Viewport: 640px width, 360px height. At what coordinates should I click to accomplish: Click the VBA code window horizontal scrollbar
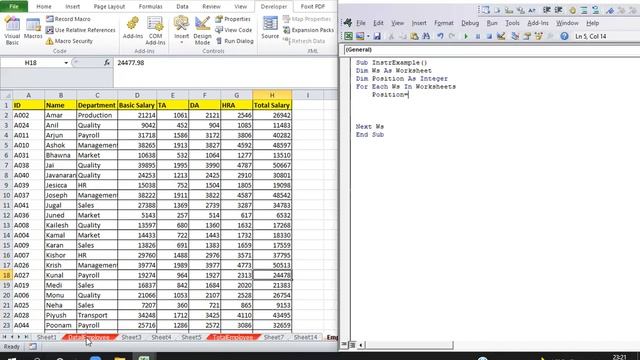(x=409, y=345)
